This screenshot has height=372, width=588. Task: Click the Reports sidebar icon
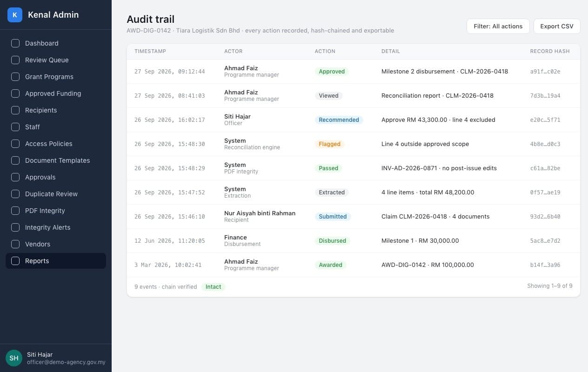pos(15,261)
